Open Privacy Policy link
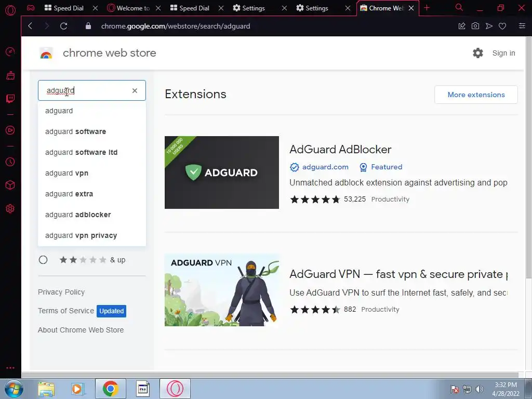The image size is (532, 399). pyautogui.click(x=61, y=292)
